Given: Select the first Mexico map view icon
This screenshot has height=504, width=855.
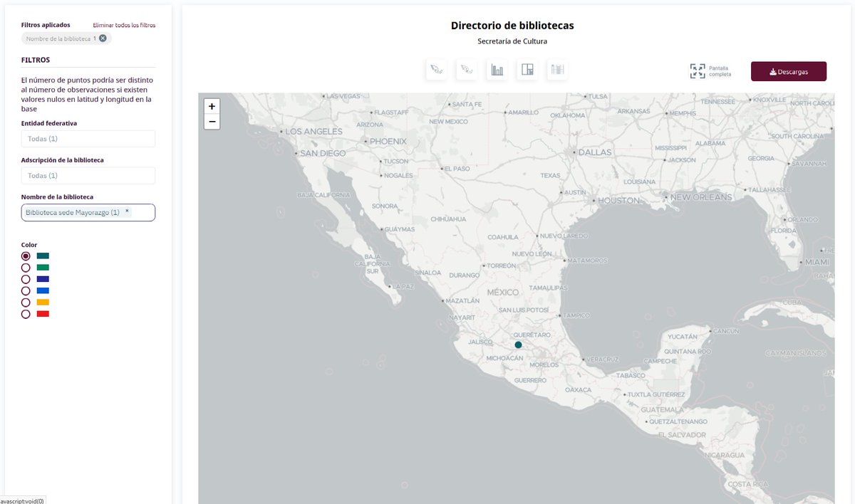Looking at the screenshot, I should click(x=436, y=69).
